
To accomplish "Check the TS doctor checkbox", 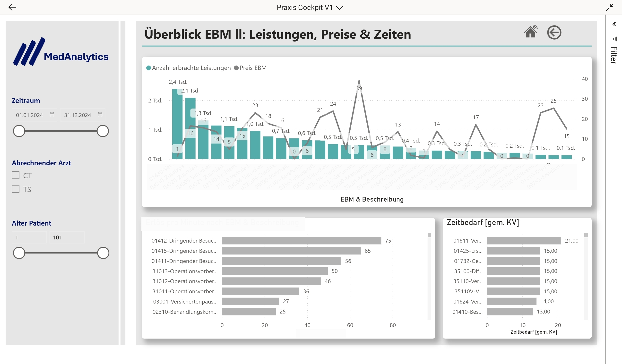I will [16, 189].
